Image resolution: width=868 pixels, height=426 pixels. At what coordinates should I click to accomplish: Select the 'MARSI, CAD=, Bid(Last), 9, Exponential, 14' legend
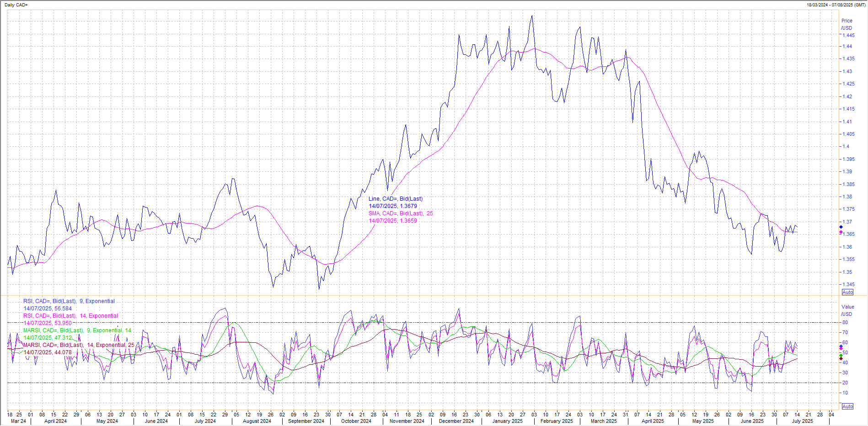click(x=77, y=330)
